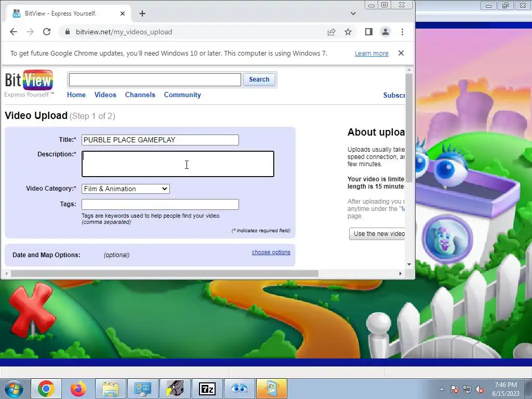Share this page using the share icon
Image resolution: width=532 pixels, height=399 pixels.
coord(331,32)
